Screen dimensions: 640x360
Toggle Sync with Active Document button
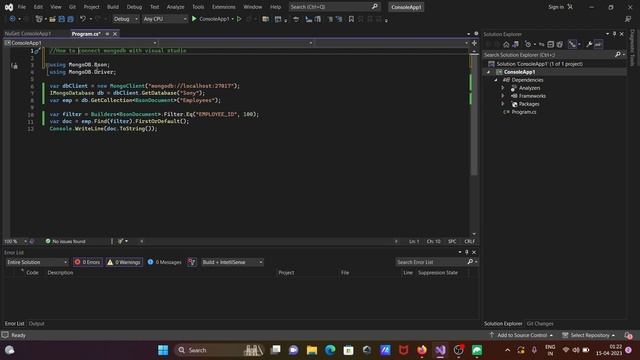click(542, 44)
